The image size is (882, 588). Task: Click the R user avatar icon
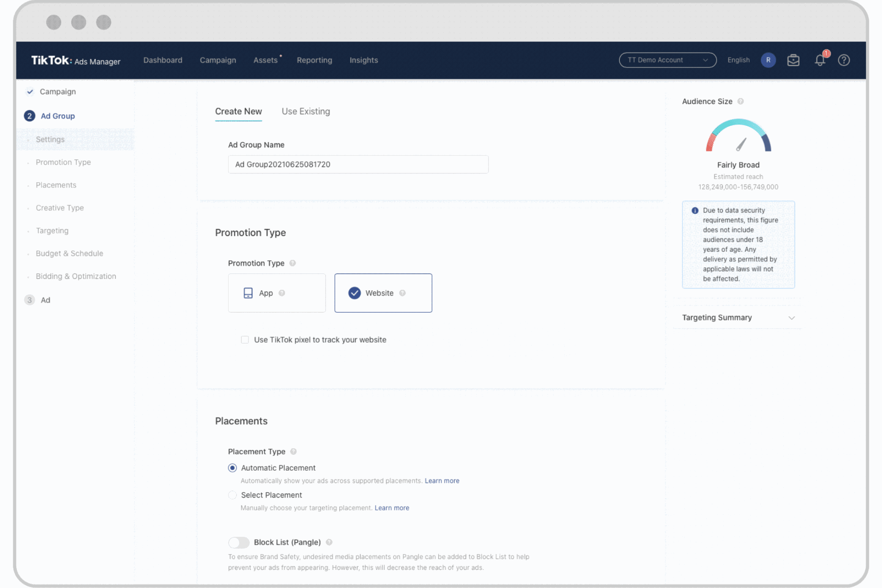(768, 60)
